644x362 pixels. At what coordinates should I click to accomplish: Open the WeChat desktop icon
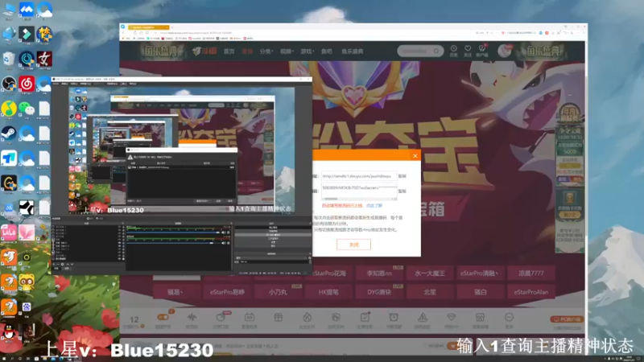[x=27, y=109]
